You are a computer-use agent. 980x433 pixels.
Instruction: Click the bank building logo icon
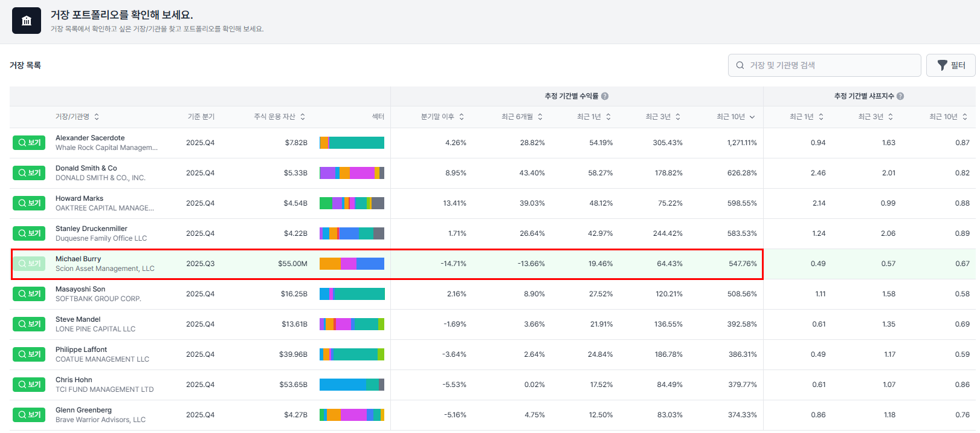click(x=27, y=21)
